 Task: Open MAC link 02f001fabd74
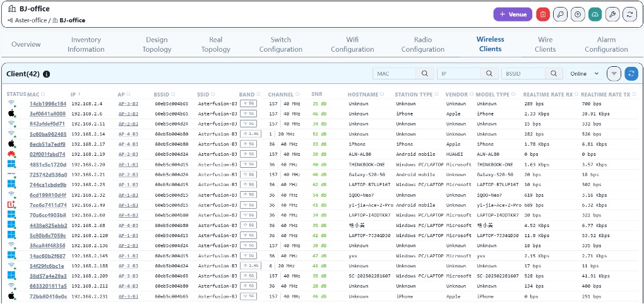pyautogui.click(x=47, y=155)
